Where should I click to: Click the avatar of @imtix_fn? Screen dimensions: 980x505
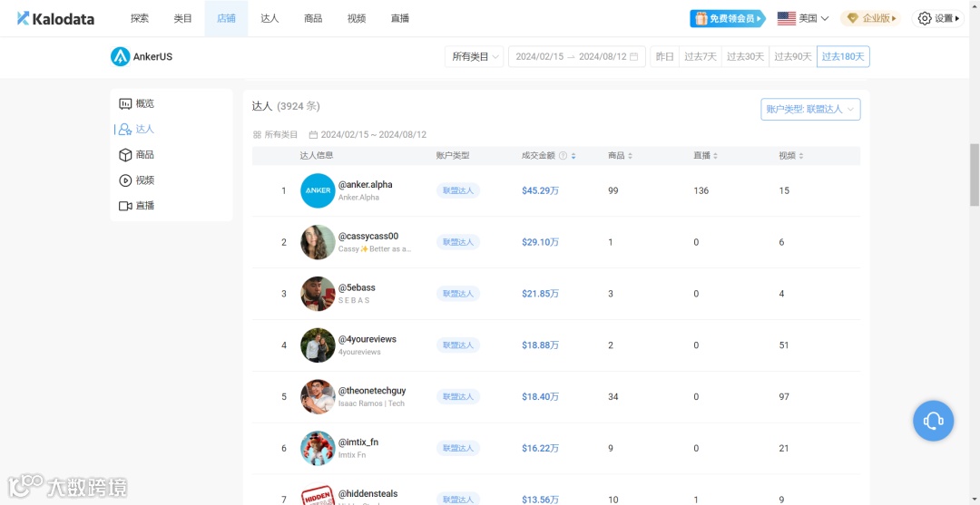pos(318,448)
